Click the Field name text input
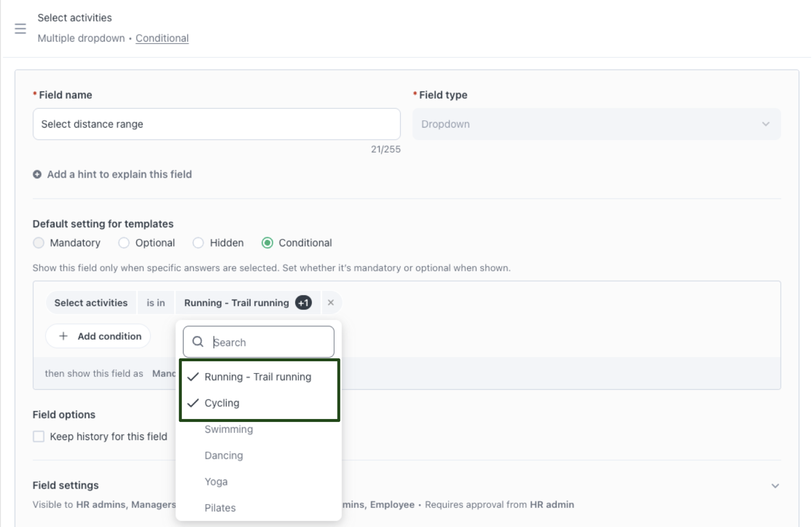Viewport: 812px width, 527px height. click(x=216, y=124)
